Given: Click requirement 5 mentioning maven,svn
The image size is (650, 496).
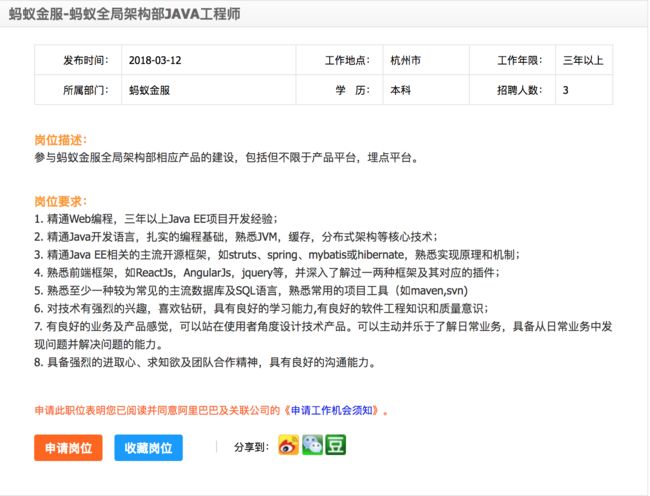Looking at the screenshot, I should (251, 290).
